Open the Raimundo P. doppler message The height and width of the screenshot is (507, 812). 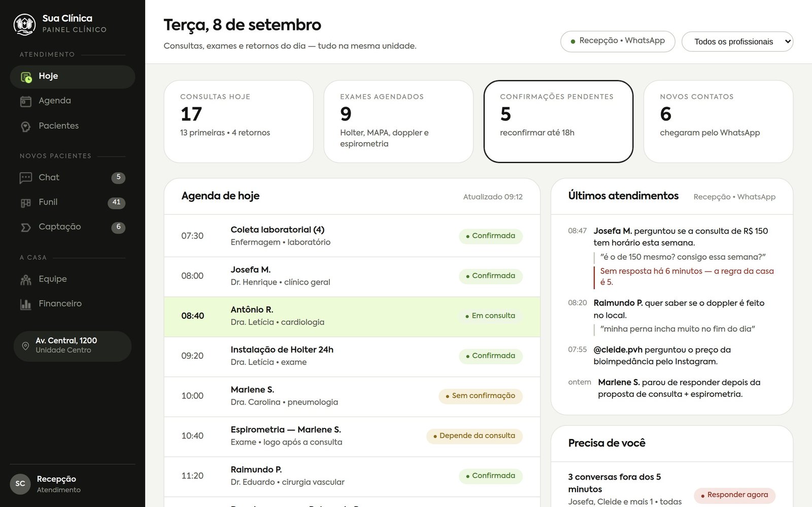[671, 316]
